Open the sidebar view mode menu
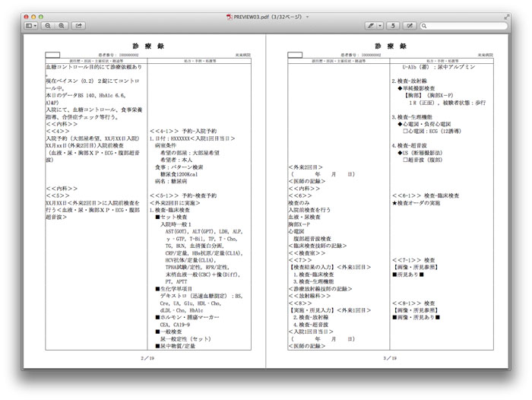The image size is (532, 400). [x=31, y=26]
